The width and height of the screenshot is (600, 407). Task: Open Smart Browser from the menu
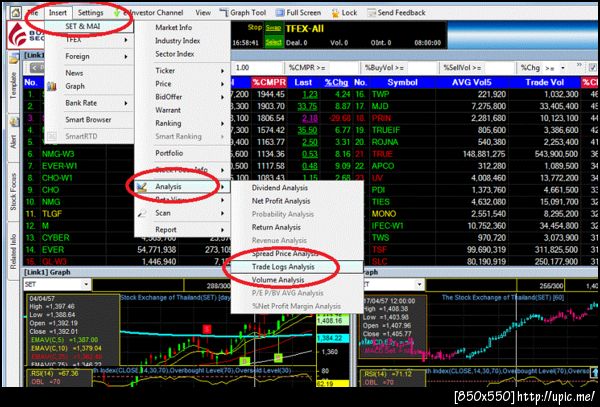pyautogui.click(x=88, y=119)
